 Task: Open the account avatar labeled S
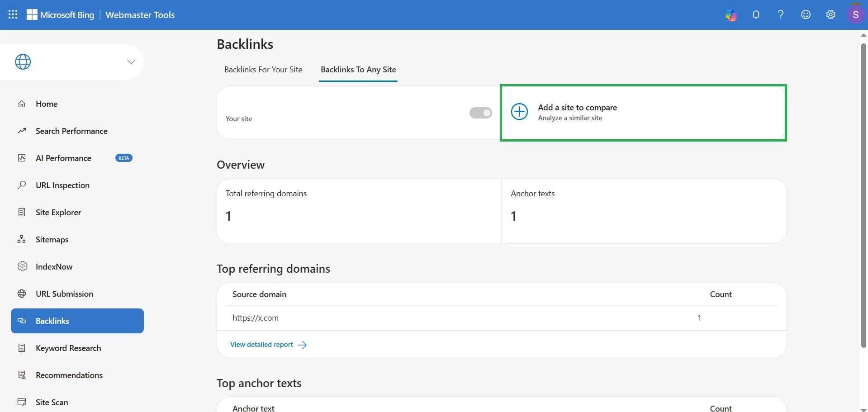pos(855,14)
